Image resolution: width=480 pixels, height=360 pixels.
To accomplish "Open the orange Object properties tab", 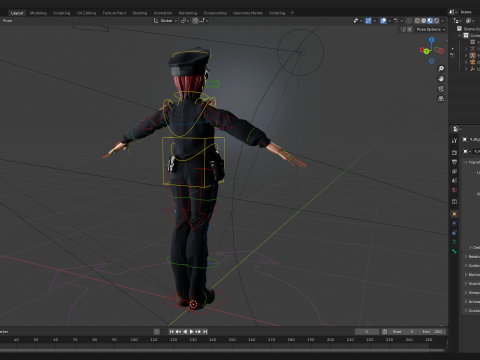I will coord(454,214).
